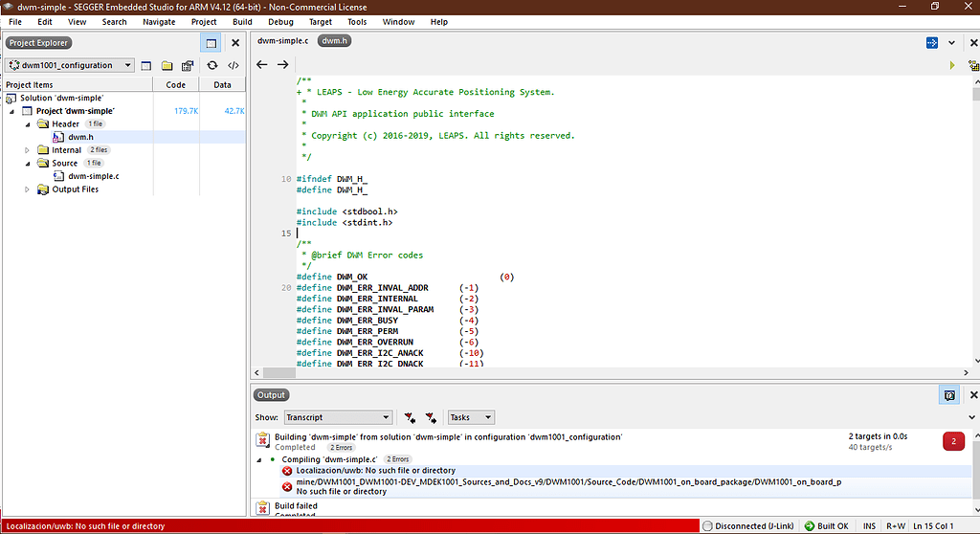Click the 179.7K code size value
Image resolution: width=980 pixels, height=534 pixels.
186,111
